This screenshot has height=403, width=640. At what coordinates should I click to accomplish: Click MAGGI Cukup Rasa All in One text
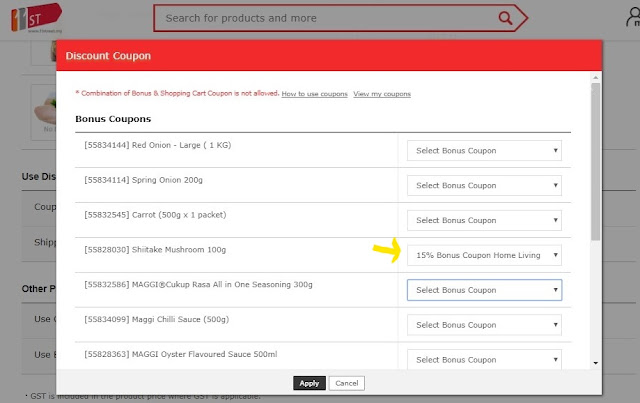[x=198, y=285]
